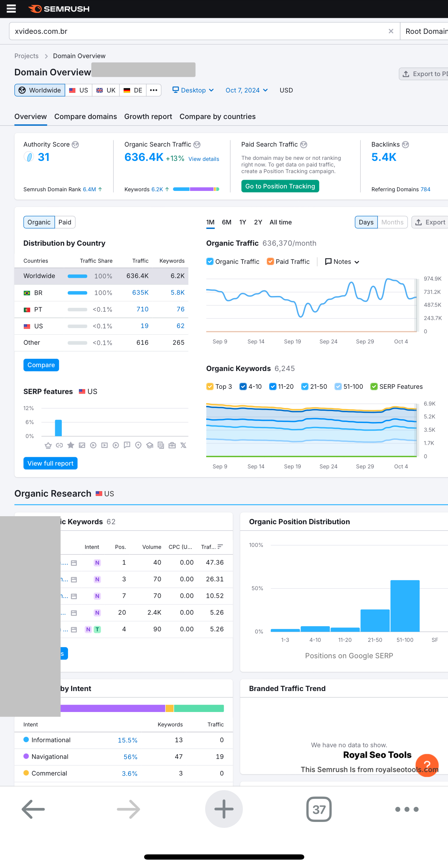The height and width of the screenshot is (868, 448).
Task: Click the View details link
Action: point(204,159)
